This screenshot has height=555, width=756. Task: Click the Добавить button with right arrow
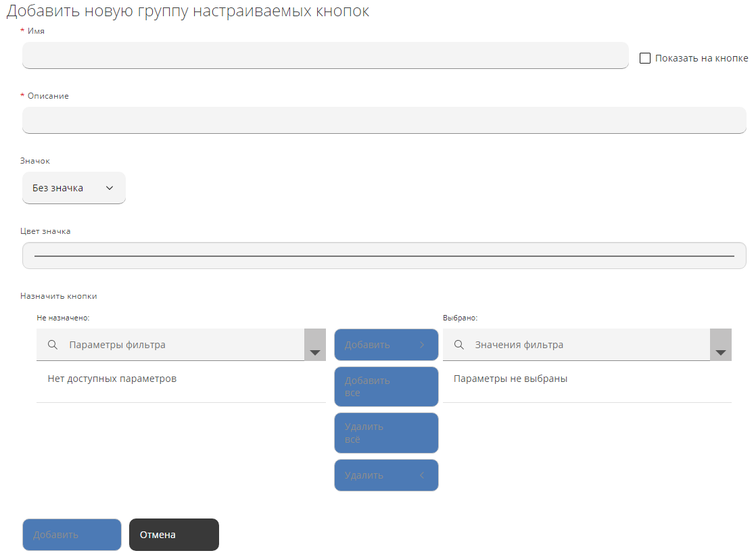(386, 345)
